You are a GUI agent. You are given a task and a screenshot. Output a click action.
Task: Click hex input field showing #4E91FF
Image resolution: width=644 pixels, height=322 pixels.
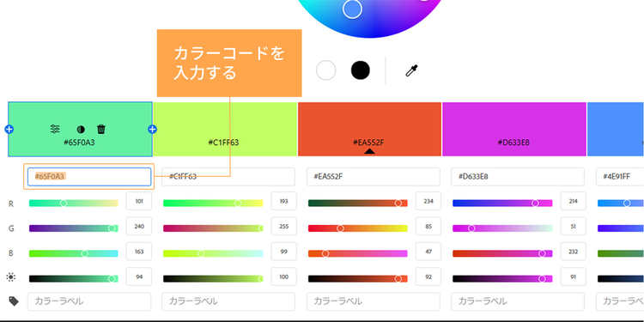620,177
